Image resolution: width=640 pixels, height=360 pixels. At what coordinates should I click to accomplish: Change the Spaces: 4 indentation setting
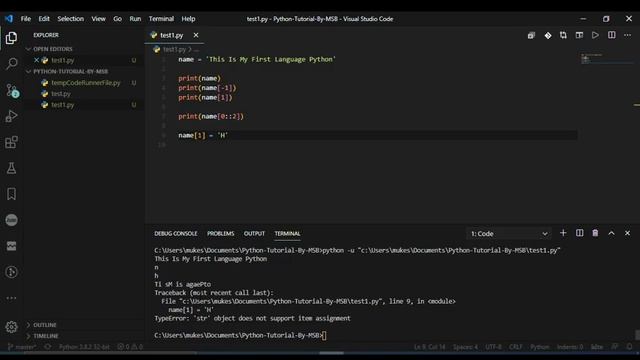pos(465,347)
